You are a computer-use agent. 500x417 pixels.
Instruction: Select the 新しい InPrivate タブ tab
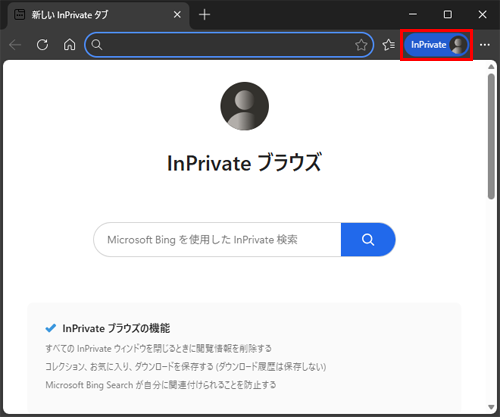[x=97, y=15]
